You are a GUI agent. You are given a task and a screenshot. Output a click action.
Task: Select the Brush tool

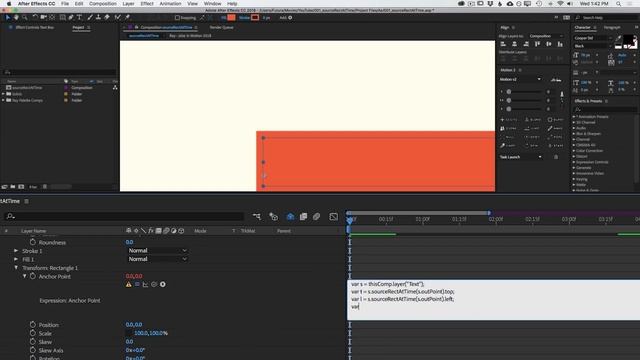pyautogui.click(x=90, y=18)
